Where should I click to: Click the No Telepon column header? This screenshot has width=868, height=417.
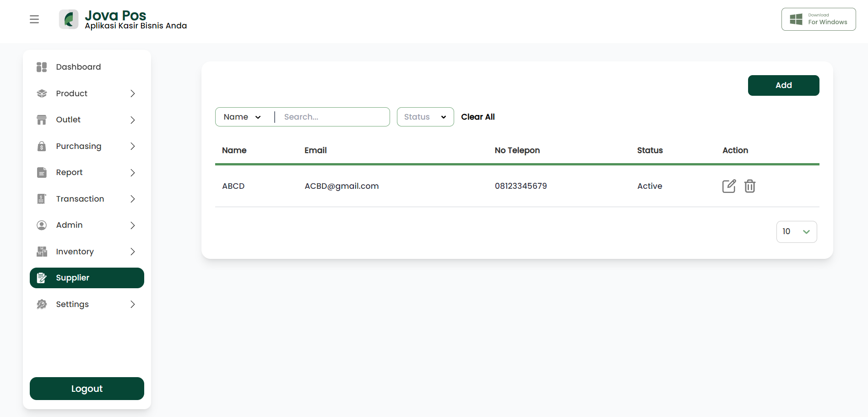click(x=517, y=150)
